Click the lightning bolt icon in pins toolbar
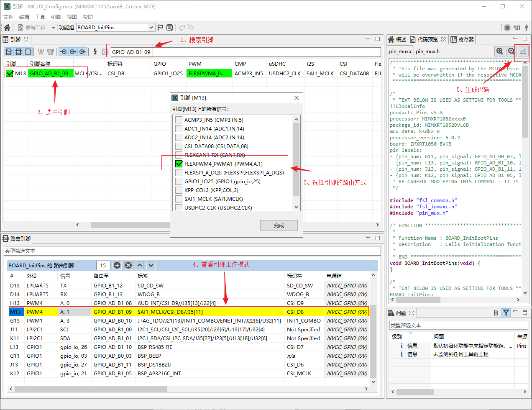532x410 pixels. pyautogui.click(x=95, y=52)
